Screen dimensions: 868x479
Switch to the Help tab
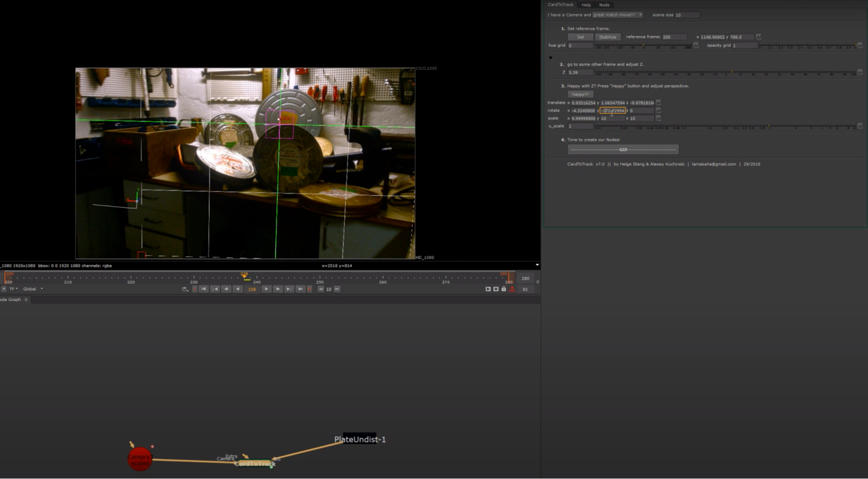point(586,5)
